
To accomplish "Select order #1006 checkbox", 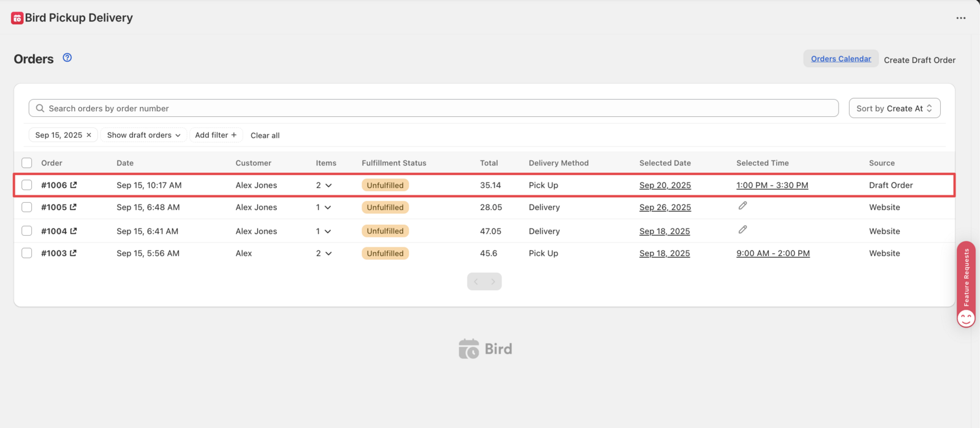I will click(x=27, y=185).
